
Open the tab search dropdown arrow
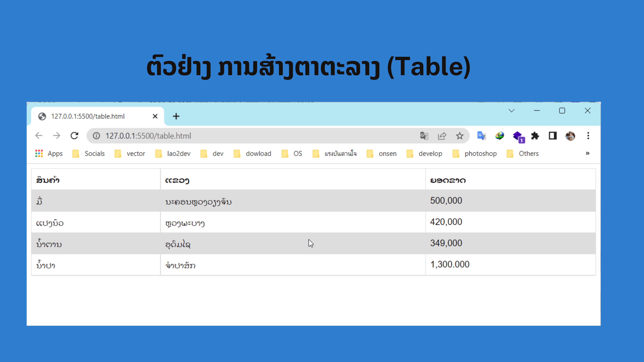(x=512, y=111)
